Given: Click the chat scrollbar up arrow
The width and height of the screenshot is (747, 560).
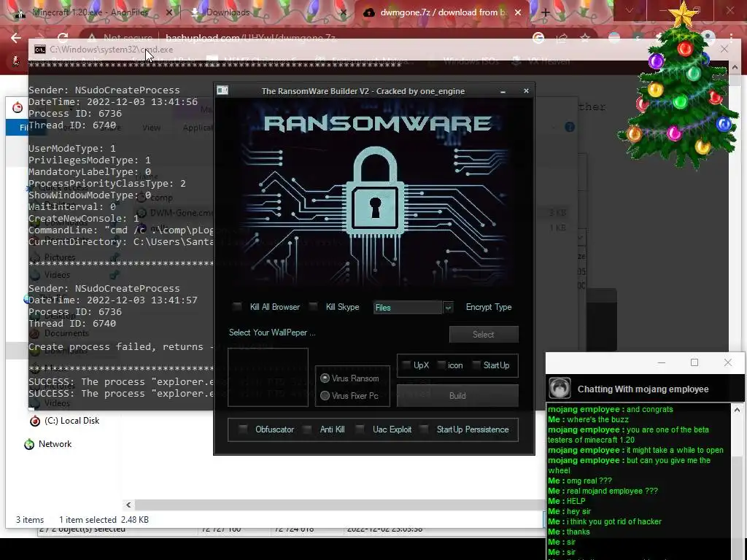Looking at the screenshot, I should pos(737,410).
